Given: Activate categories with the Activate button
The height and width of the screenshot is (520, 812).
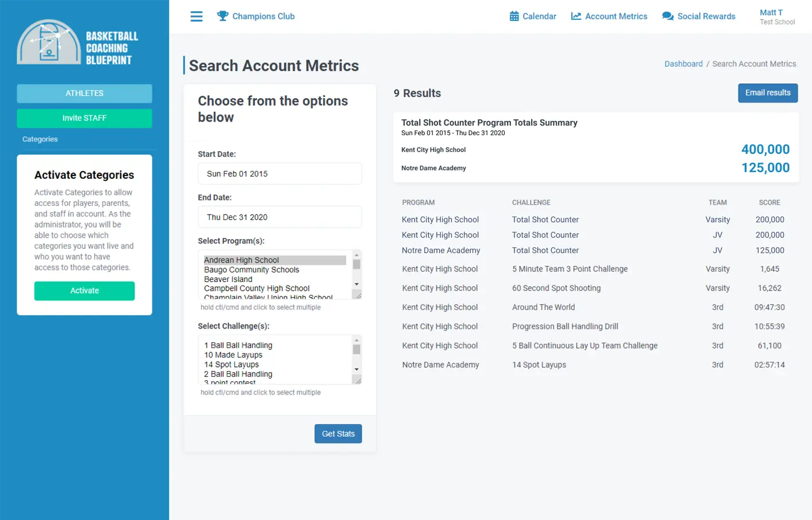Looking at the screenshot, I should point(84,291).
